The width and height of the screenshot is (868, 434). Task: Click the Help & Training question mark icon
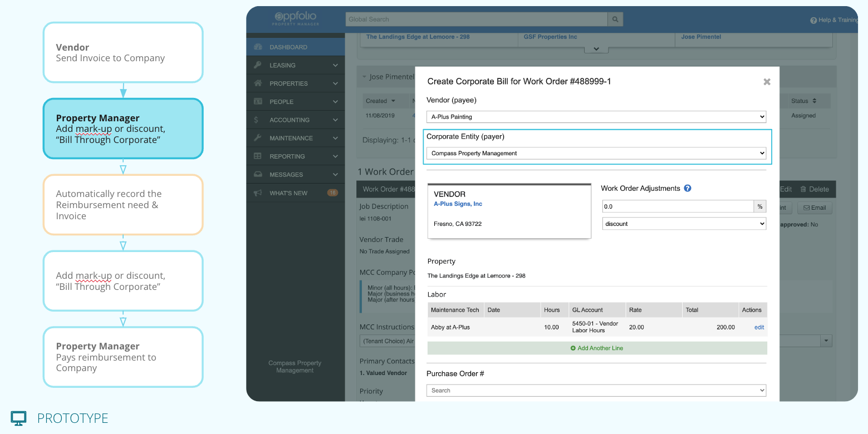point(813,20)
